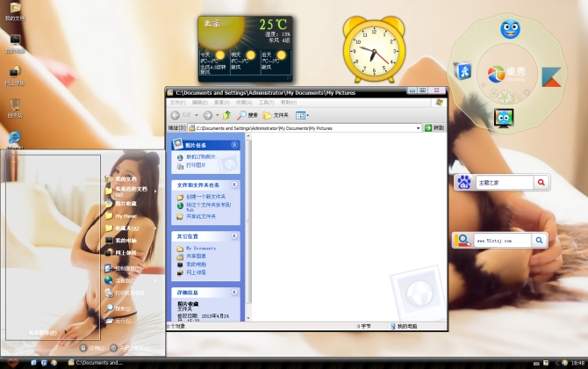Click the blue cube dock icon
588x369 pixels.
click(463, 70)
